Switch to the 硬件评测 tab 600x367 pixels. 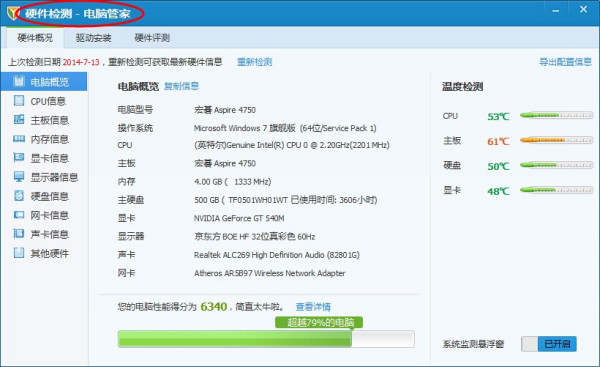[x=152, y=38]
